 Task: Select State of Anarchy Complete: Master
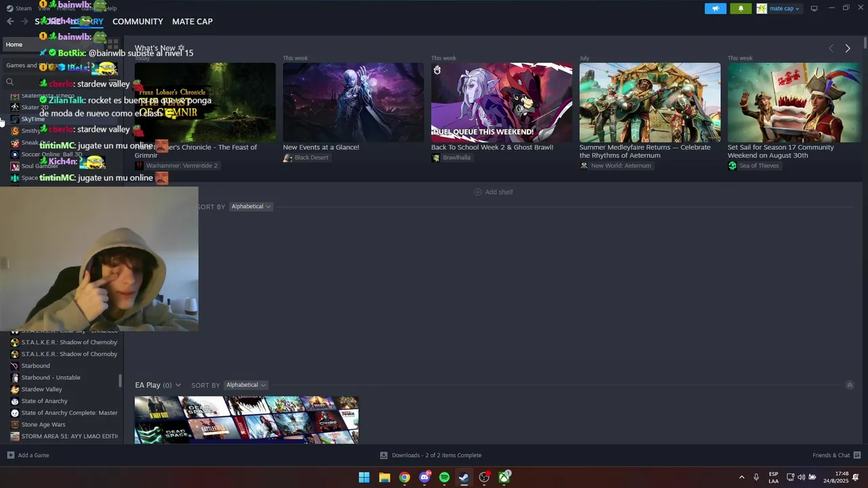click(69, 413)
